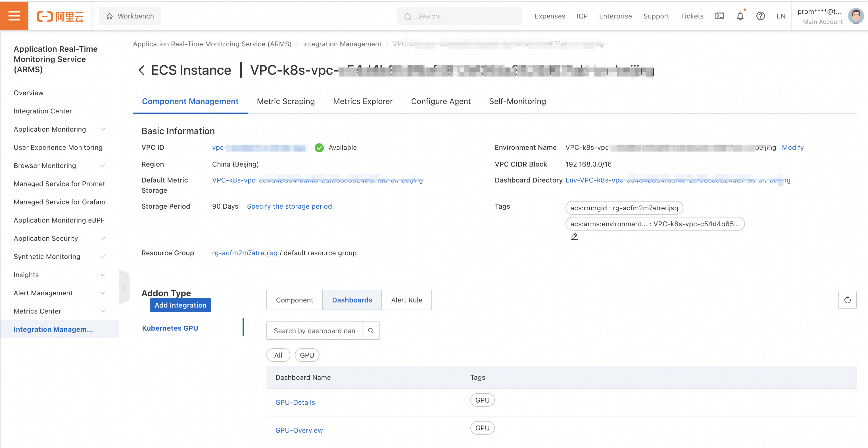Click ARMS breadcrumb link
This screenshot has width=868, height=448.
212,44
